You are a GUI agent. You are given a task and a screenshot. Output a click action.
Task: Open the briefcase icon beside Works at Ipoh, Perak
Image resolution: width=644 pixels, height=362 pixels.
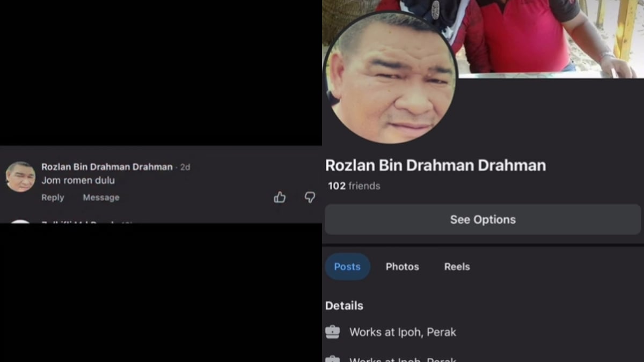pos(333,332)
